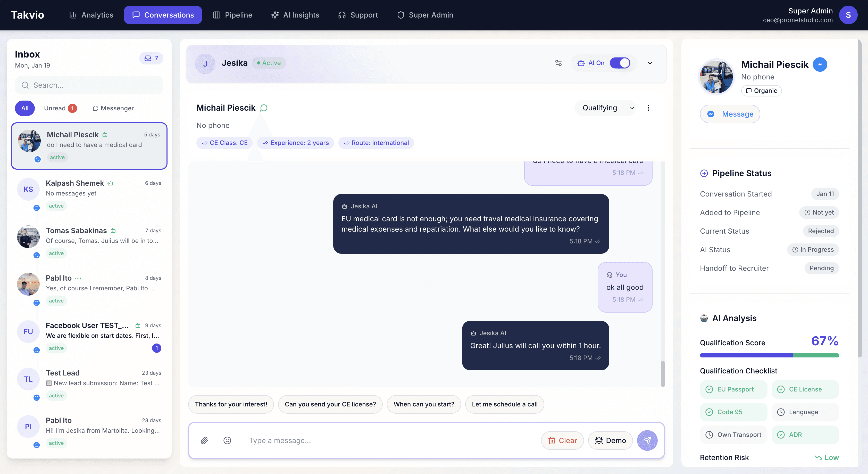Image resolution: width=868 pixels, height=474 pixels.
Task: Open the Pipeline navigation tab
Action: 232,15
